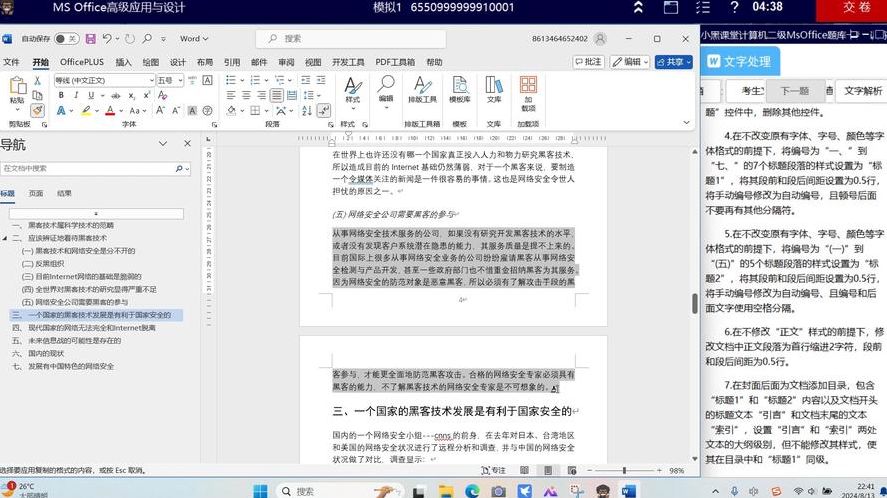Apply the yellow text highlight color

click(x=86, y=110)
